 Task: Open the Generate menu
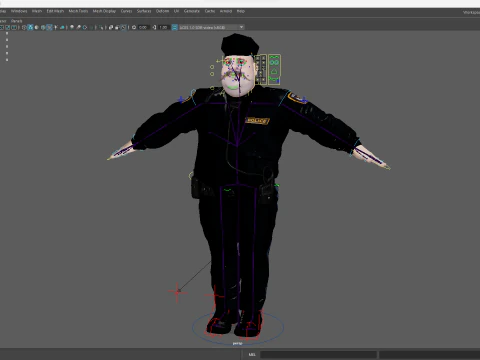[192, 11]
